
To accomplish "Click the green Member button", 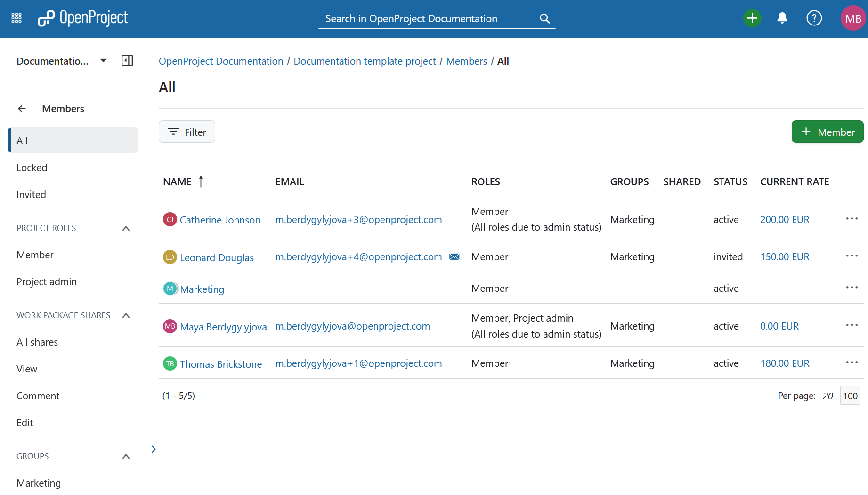I will coord(827,132).
